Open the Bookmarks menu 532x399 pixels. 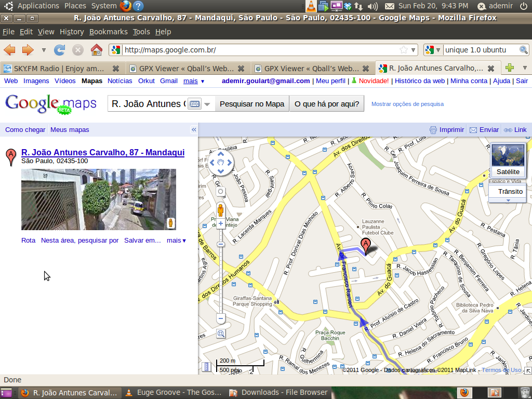(108, 32)
